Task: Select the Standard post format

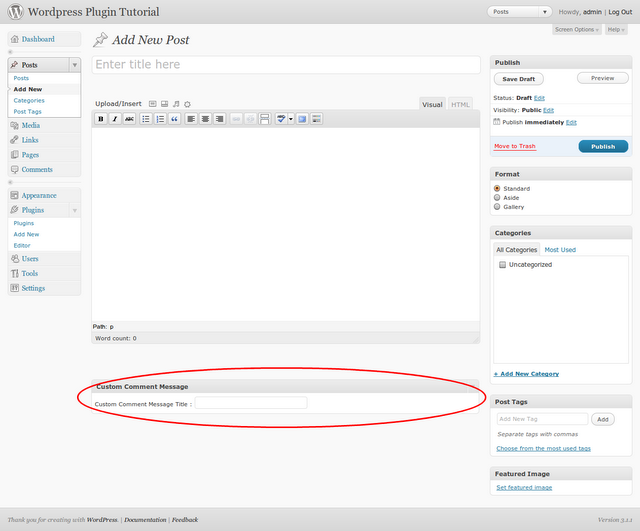Action: pos(497,188)
